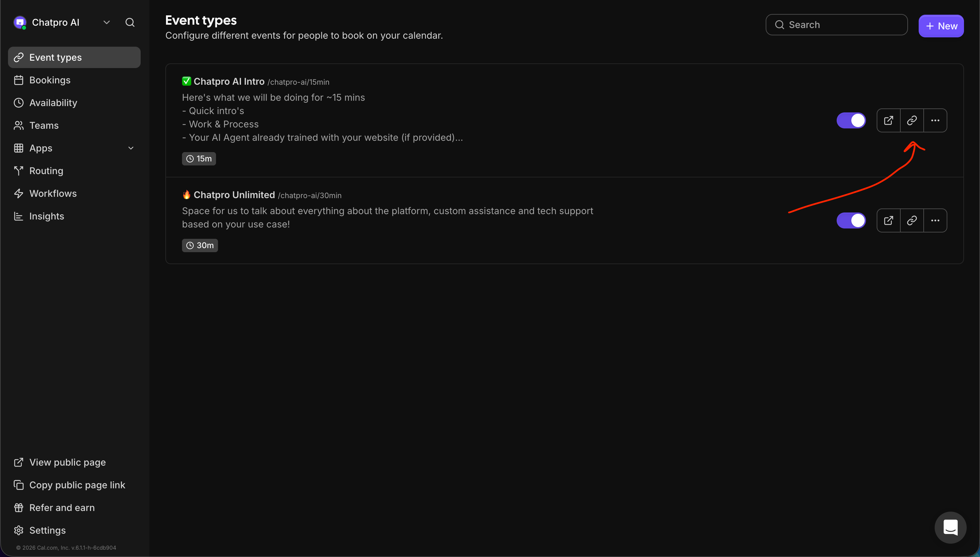Open more options for Chatpro AI Intro
980x557 pixels.
(935, 120)
